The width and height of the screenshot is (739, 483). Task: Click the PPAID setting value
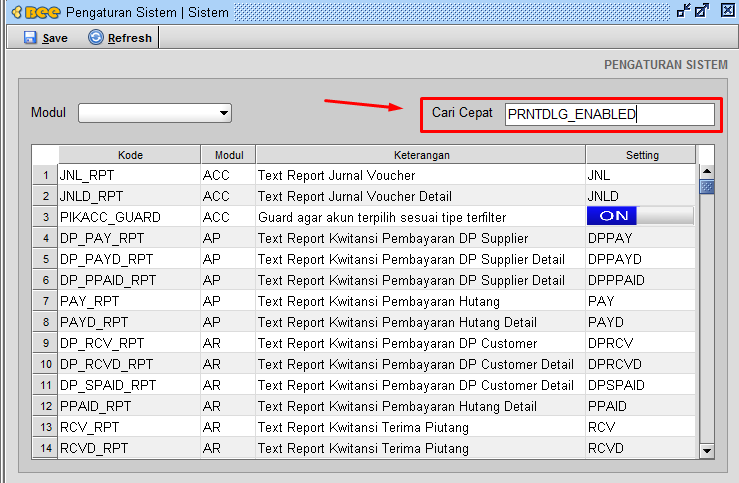[x=640, y=406]
